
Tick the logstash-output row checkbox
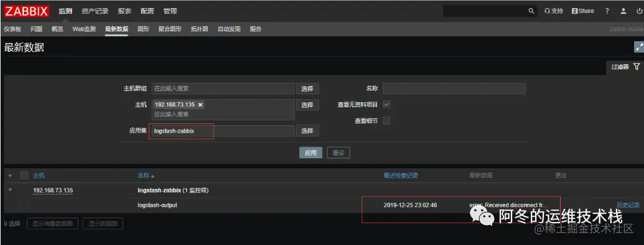[24, 204]
